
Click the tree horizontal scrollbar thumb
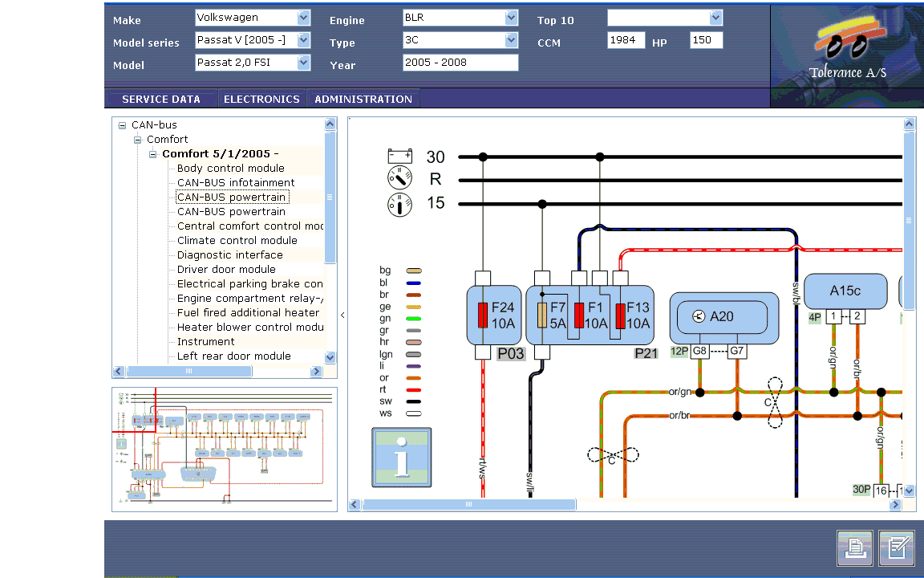(189, 371)
